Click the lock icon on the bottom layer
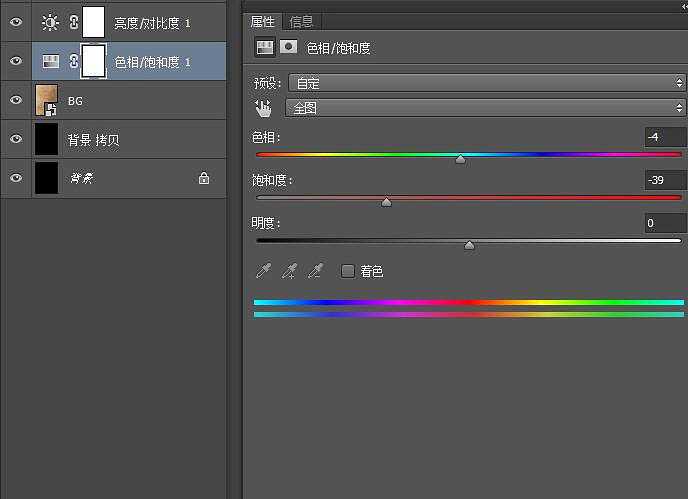The image size is (688, 499). (204, 178)
